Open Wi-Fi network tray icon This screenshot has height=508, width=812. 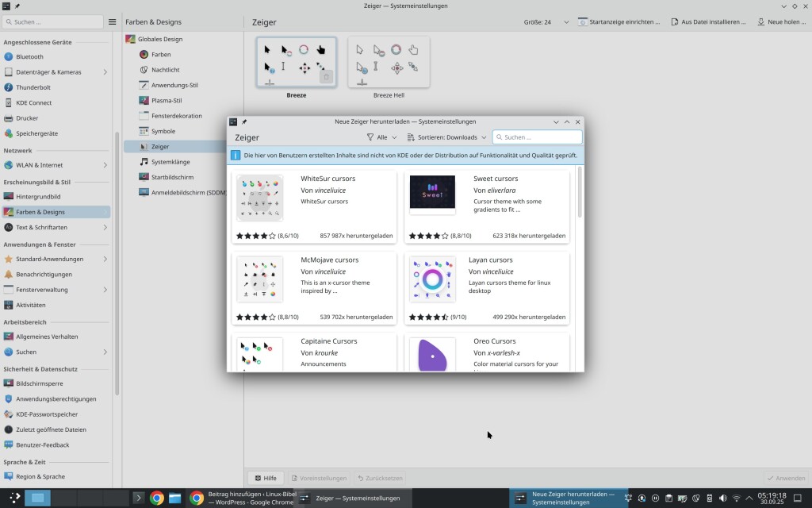tap(737, 498)
